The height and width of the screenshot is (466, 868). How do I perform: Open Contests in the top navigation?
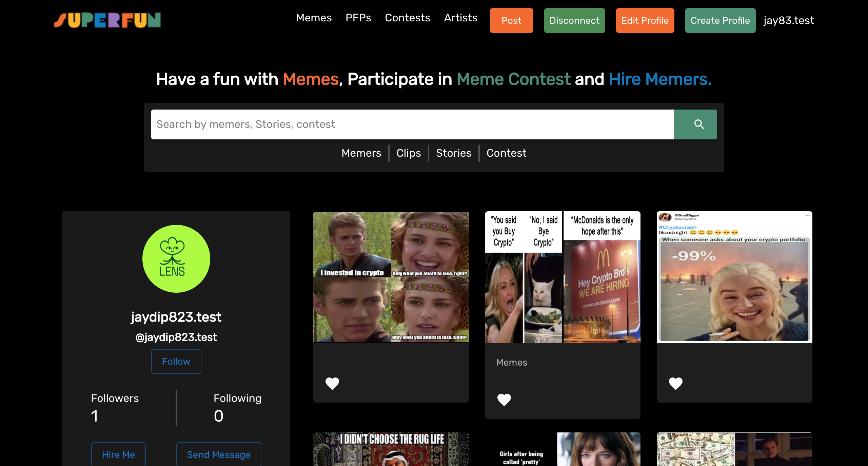(407, 18)
